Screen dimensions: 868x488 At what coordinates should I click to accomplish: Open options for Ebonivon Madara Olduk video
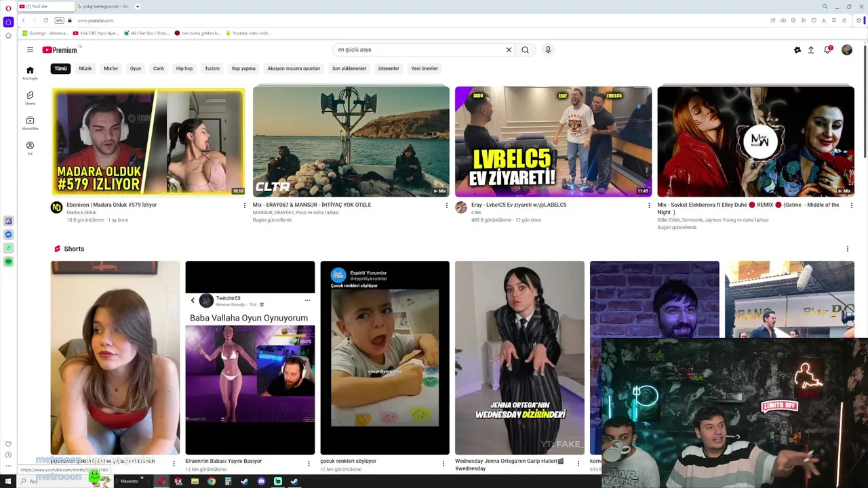pyautogui.click(x=245, y=205)
